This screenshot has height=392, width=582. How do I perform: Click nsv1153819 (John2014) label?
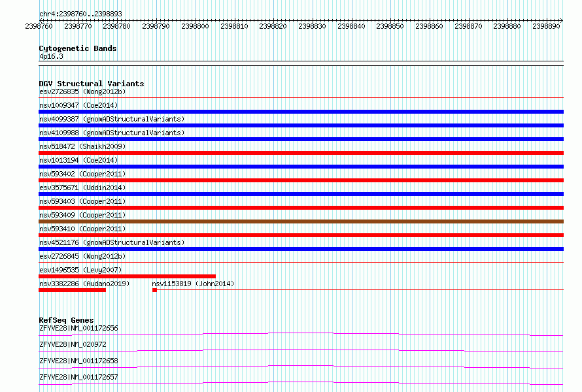coord(193,284)
